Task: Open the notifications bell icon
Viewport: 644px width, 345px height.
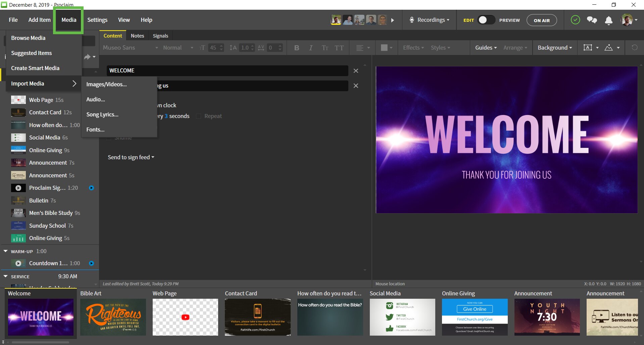Action: [x=608, y=20]
